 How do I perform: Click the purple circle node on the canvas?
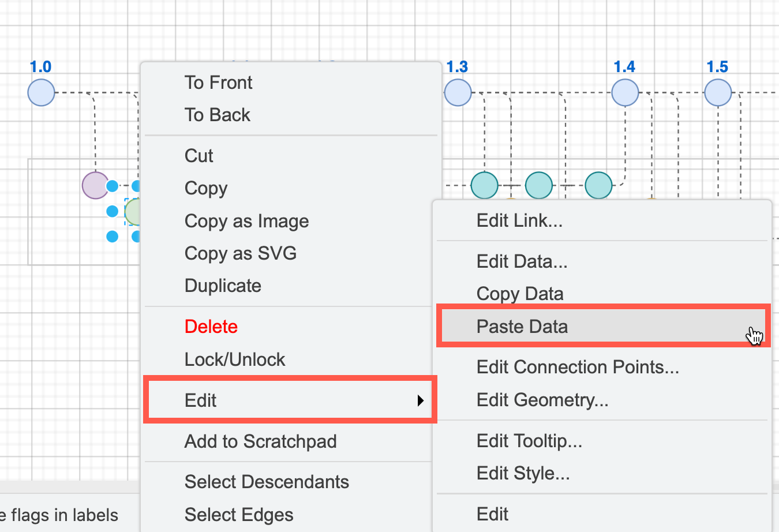96,185
